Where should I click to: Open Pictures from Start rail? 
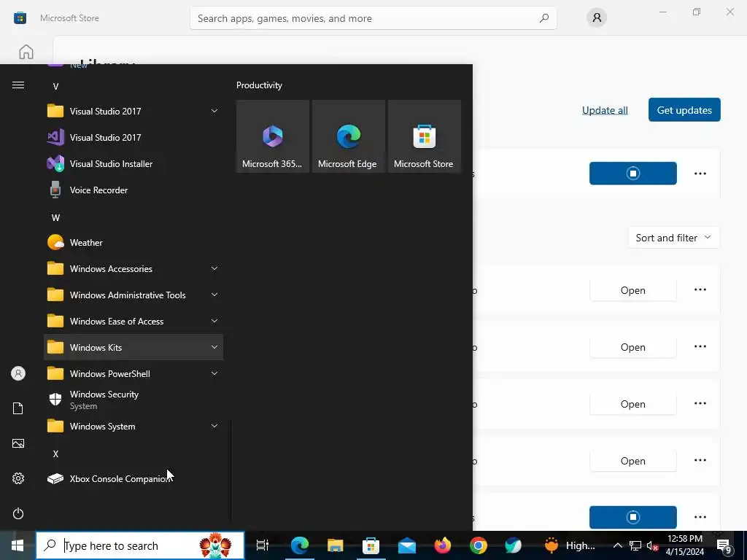pyautogui.click(x=18, y=443)
